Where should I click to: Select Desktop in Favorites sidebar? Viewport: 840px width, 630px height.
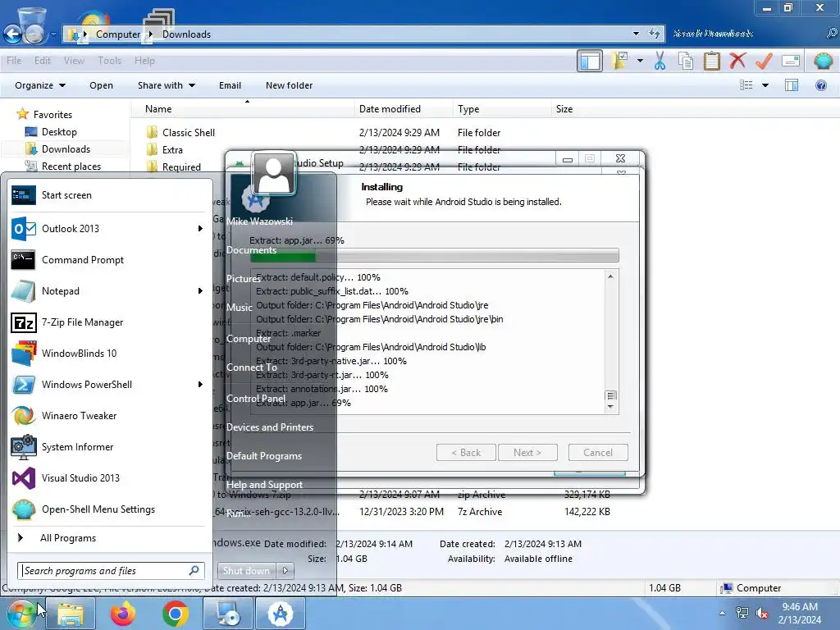[x=59, y=132]
